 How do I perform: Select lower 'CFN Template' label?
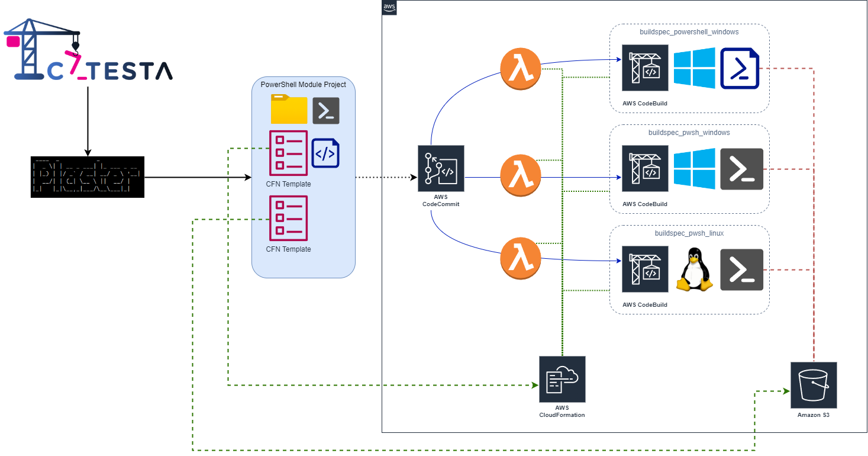[x=288, y=249]
